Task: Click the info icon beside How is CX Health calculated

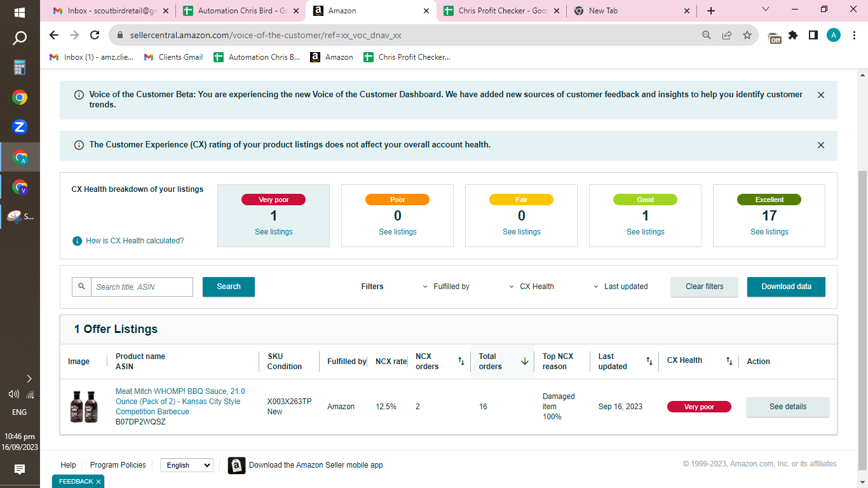Action: point(78,241)
